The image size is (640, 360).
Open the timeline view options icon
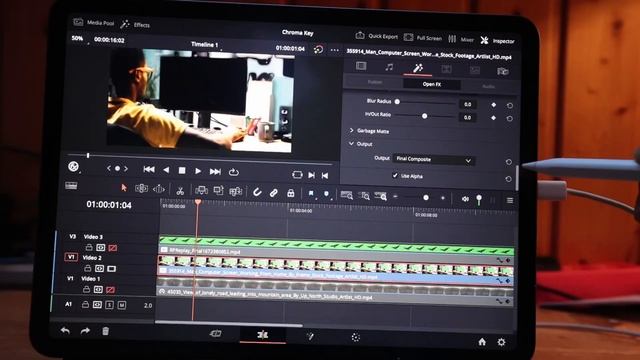coord(71,186)
